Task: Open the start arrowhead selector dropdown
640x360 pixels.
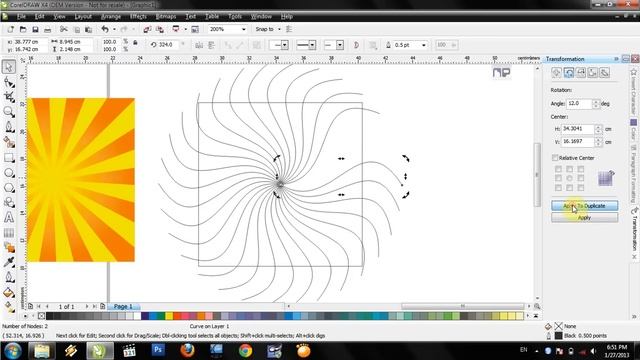Action: click(284, 45)
